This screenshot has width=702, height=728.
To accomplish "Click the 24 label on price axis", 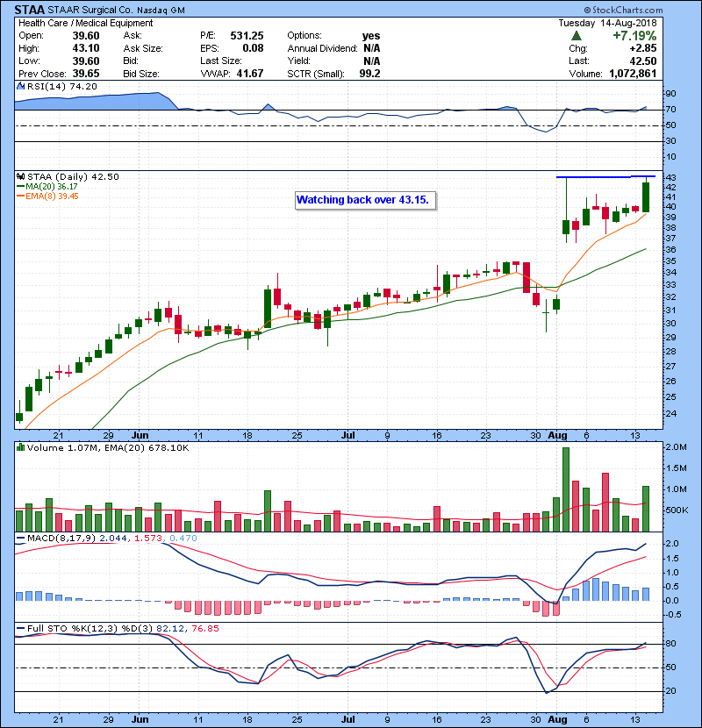I will coord(671,414).
